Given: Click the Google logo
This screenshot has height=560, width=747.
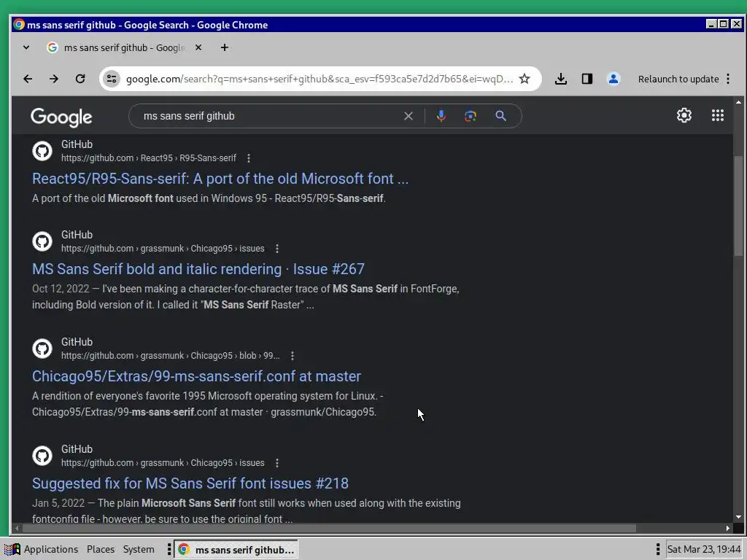Looking at the screenshot, I should tap(61, 117).
